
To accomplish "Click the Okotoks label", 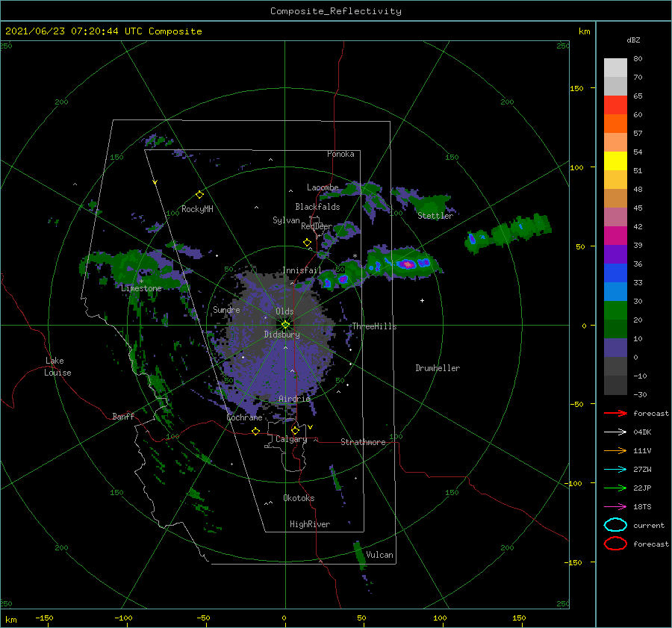I will click(299, 498).
